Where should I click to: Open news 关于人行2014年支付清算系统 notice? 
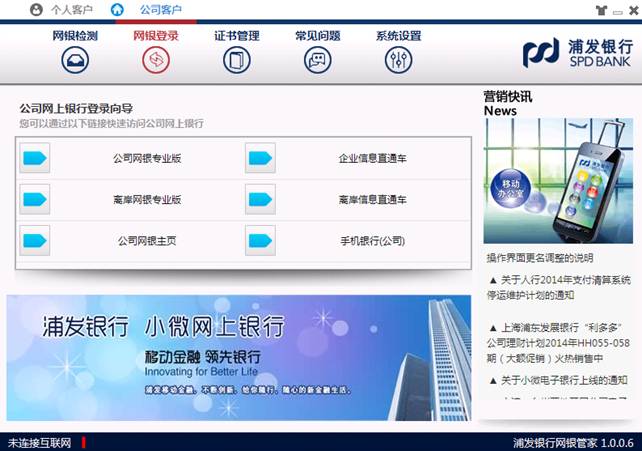click(x=559, y=287)
